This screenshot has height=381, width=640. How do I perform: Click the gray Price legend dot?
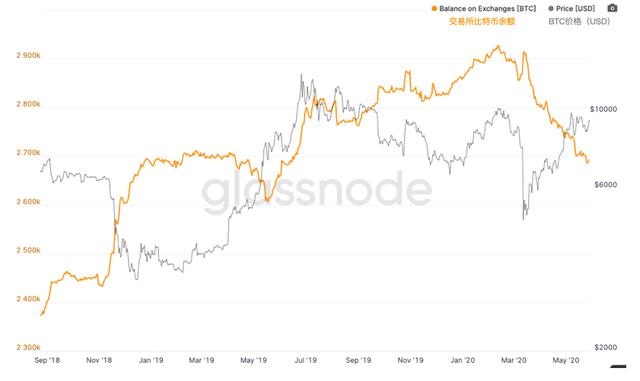pos(551,9)
